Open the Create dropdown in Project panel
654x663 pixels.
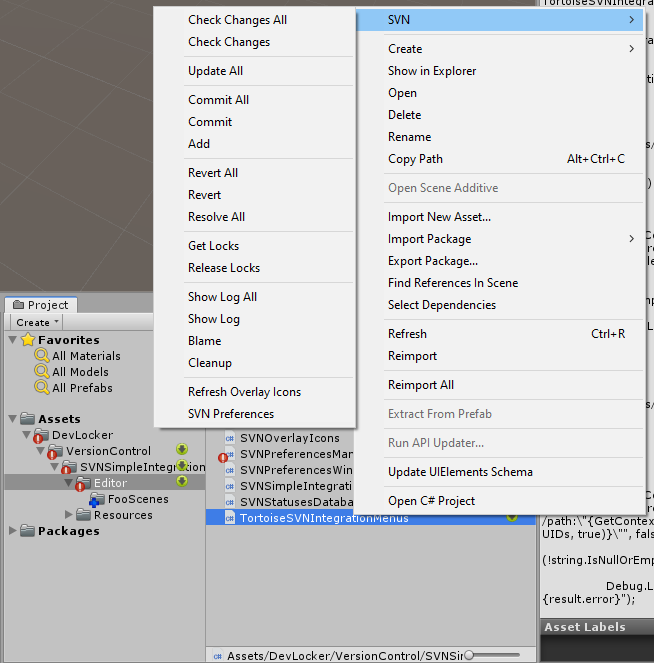tap(36, 322)
